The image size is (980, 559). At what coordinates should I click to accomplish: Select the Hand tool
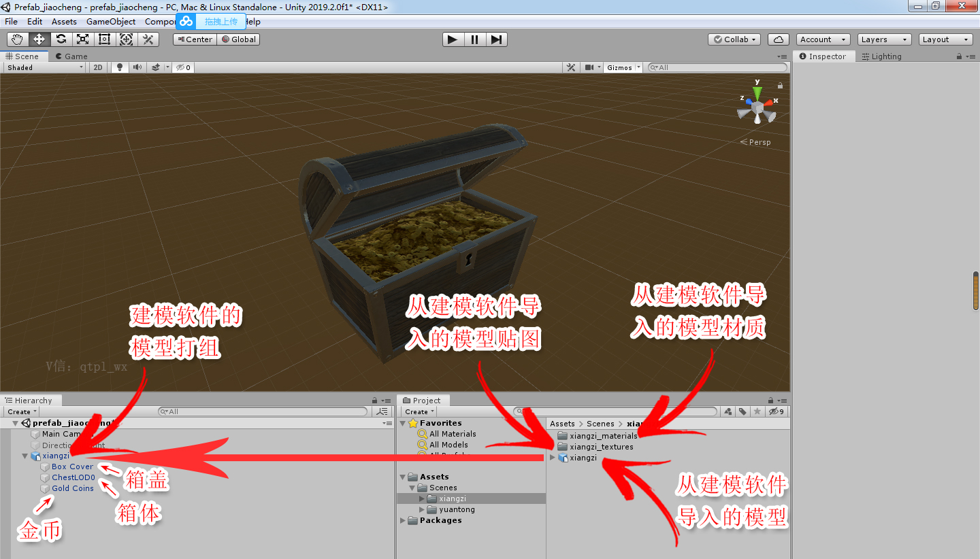coord(18,39)
